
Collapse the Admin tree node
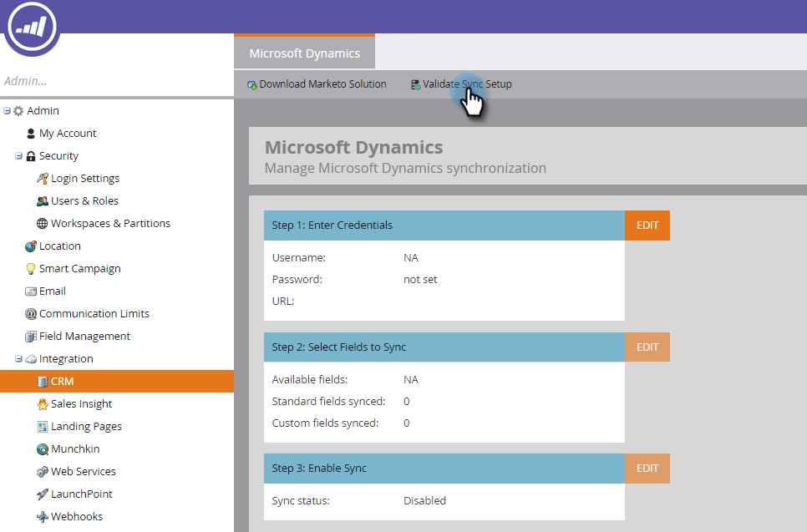7,110
